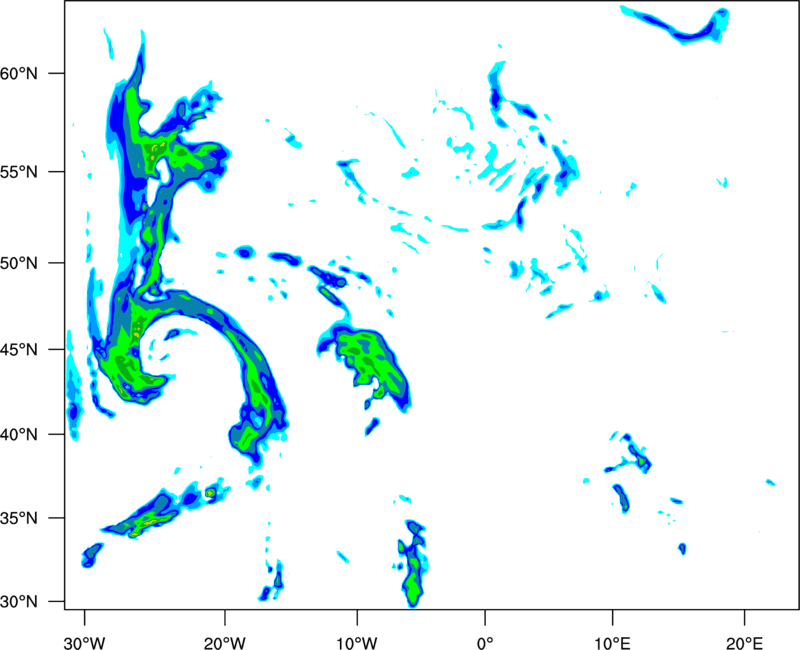The width and height of the screenshot is (800, 650).
Task: Click the 0° longitude label
Action: coord(485,643)
